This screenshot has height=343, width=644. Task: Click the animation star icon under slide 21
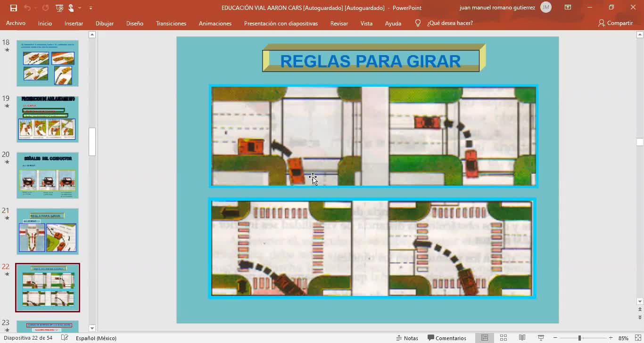(7, 218)
